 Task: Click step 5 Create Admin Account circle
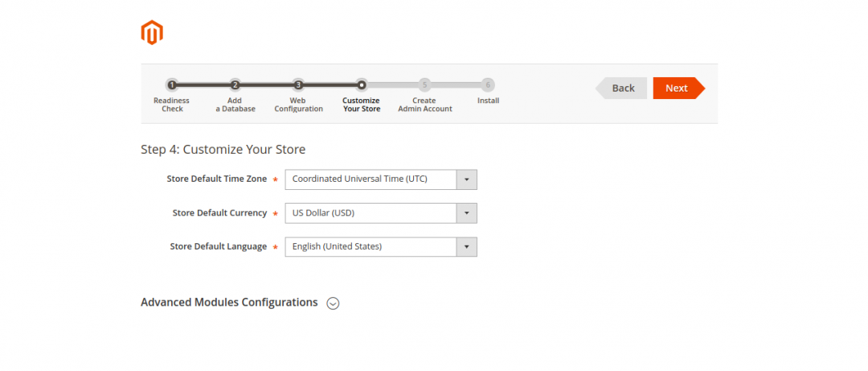424,85
